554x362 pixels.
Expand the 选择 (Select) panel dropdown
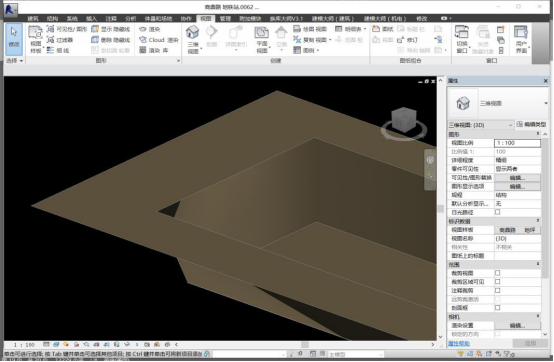click(14, 61)
